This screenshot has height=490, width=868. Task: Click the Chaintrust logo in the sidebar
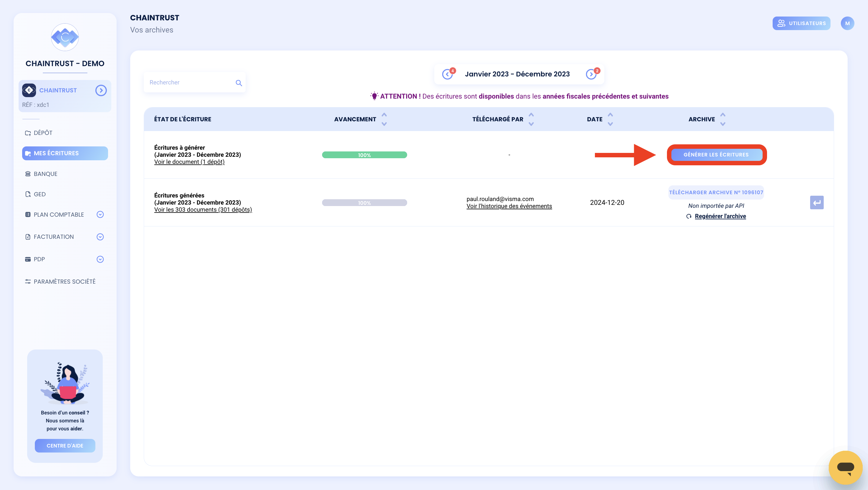65,37
